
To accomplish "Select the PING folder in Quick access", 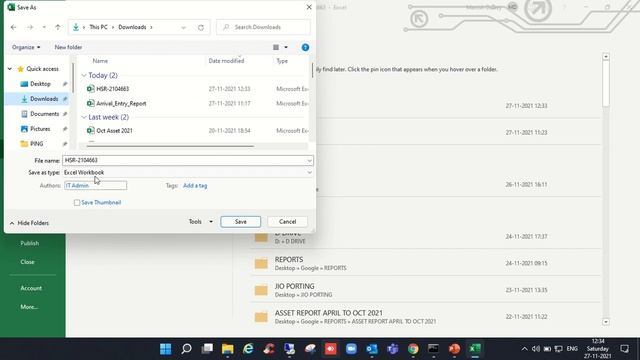I will click(36, 144).
